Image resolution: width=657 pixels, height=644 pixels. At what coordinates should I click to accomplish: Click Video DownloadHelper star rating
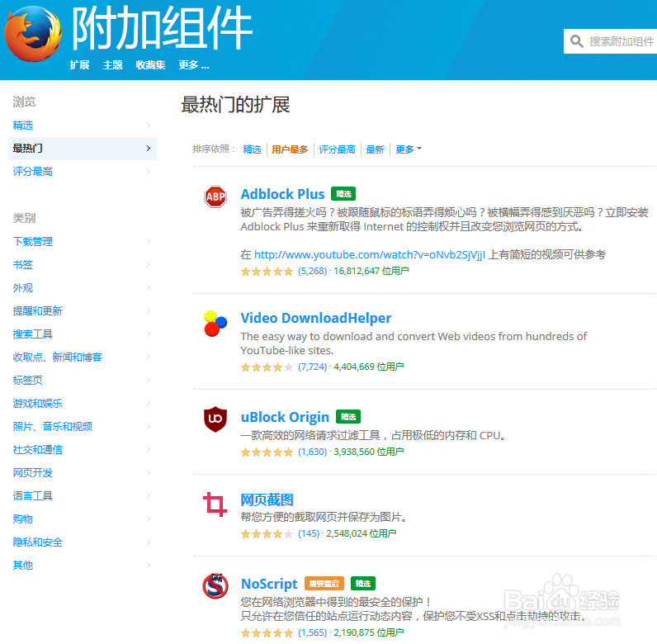coord(267,367)
